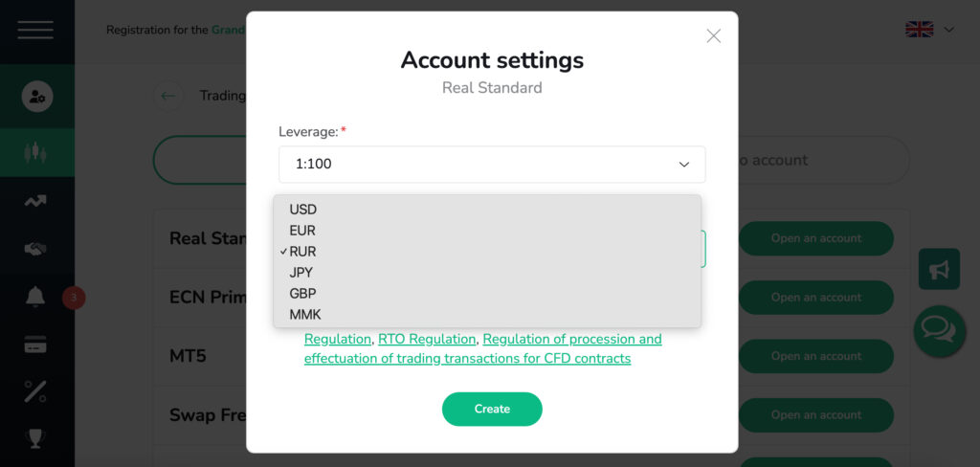Open the RTO Regulation link
This screenshot has height=467, width=980.
pyautogui.click(x=427, y=339)
